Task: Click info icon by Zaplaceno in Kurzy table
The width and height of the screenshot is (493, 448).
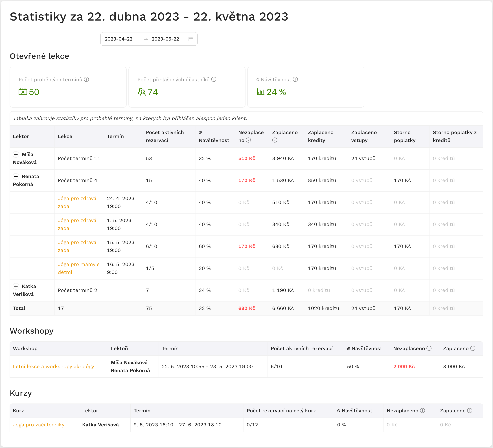Action: (470, 410)
